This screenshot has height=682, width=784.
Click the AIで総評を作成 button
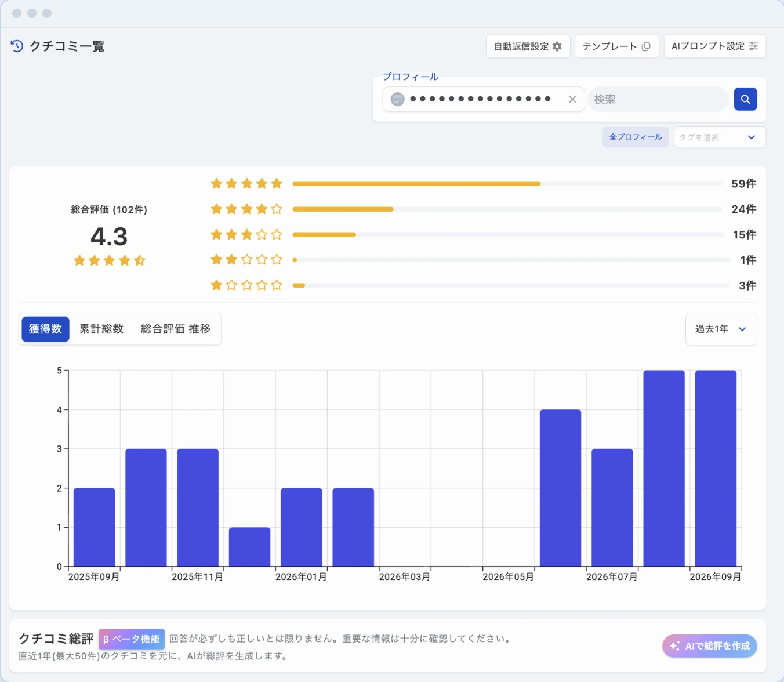coord(709,646)
